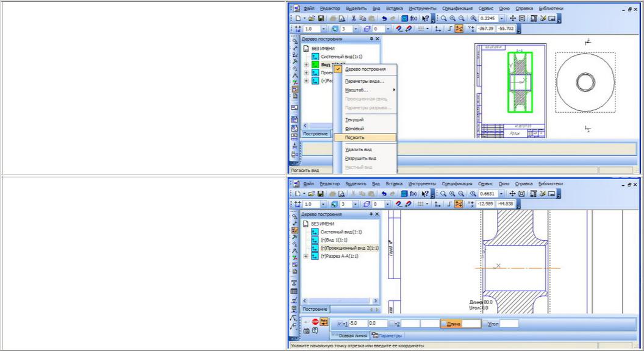Click the Pan (cross arrows) icon in the upper window
644x351 pixels.
(512, 18)
